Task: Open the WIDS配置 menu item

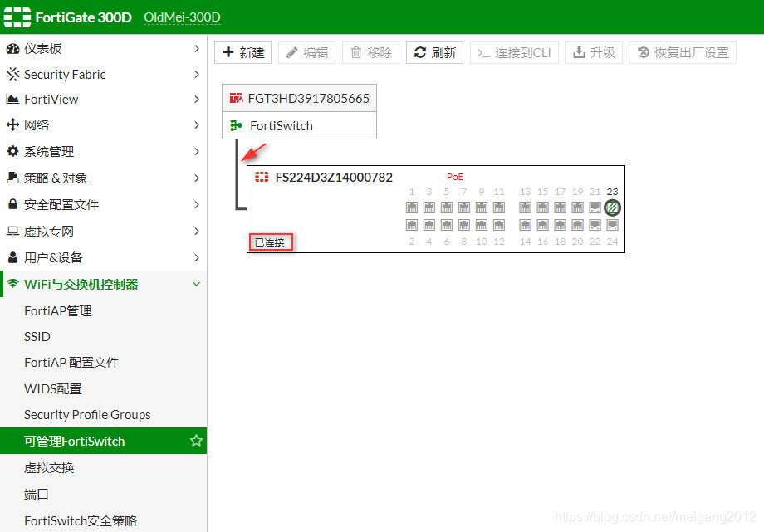Action: coord(103,388)
